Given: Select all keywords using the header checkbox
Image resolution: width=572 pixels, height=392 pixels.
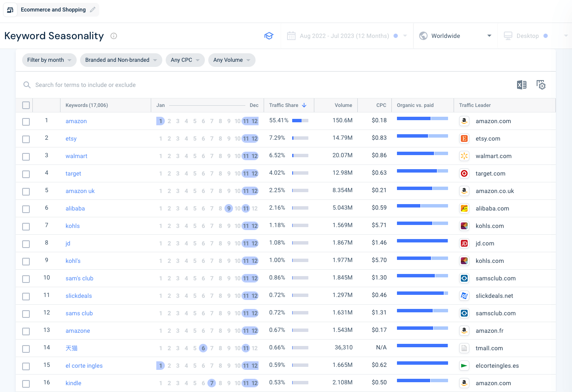Looking at the screenshot, I should click(x=26, y=105).
